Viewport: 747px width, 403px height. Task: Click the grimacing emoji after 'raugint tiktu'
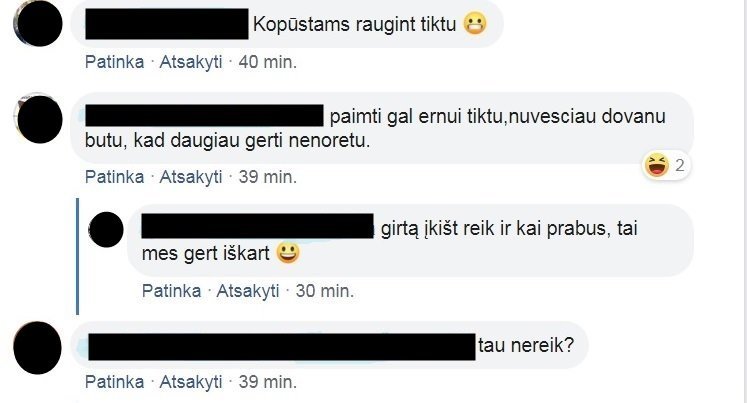(x=475, y=23)
